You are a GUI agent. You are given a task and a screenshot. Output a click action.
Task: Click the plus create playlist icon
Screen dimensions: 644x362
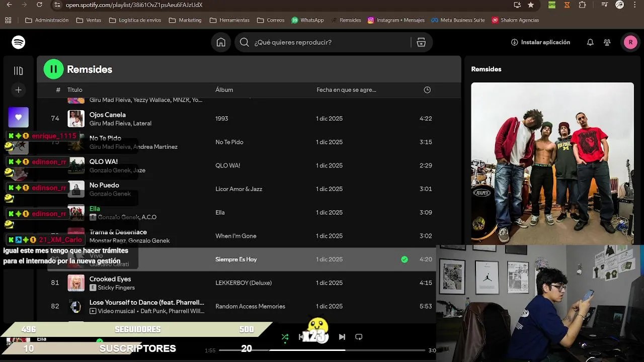point(19,90)
